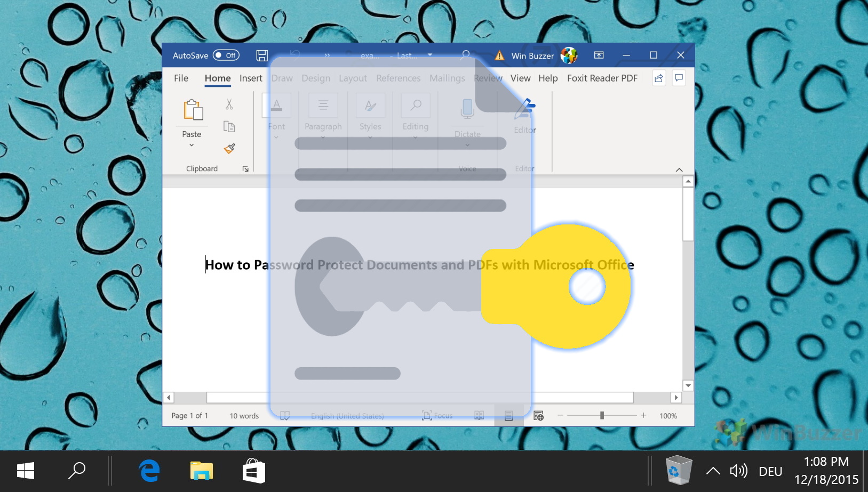Click the horizontal scrollbar left arrow
The width and height of the screenshot is (868, 492).
[x=169, y=398]
